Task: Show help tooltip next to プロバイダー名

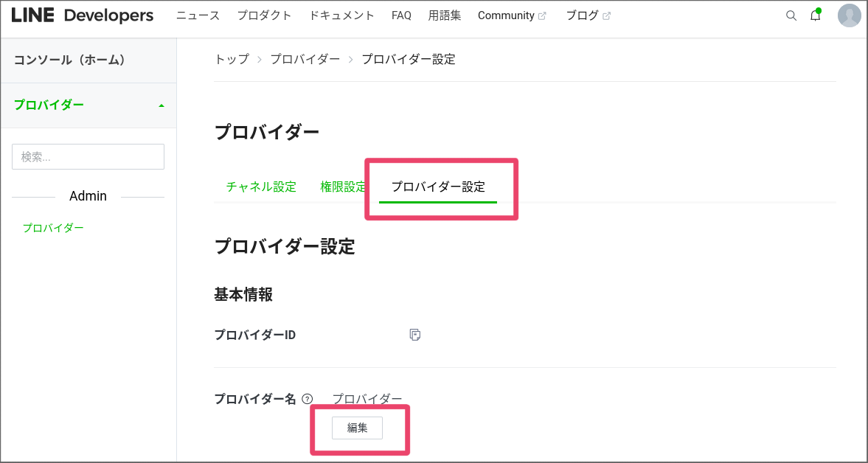Action: [x=307, y=398]
